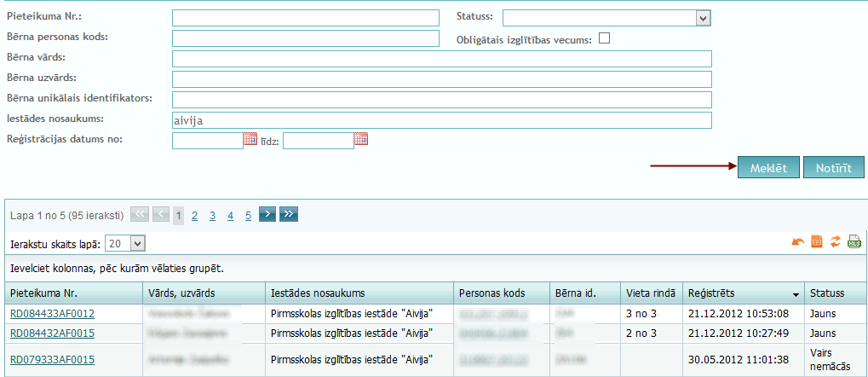Open application RD084433AF0012 link
The width and height of the screenshot is (868, 377).
52,314
